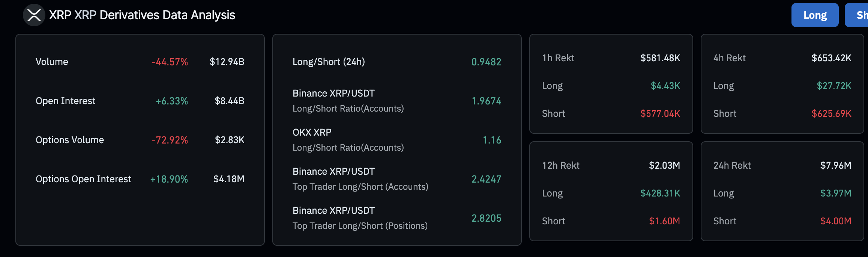This screenshot has height=257, width=868.
Task: Open the OKX XRP Long/Short Ratio entry
Action: [348, 140]
